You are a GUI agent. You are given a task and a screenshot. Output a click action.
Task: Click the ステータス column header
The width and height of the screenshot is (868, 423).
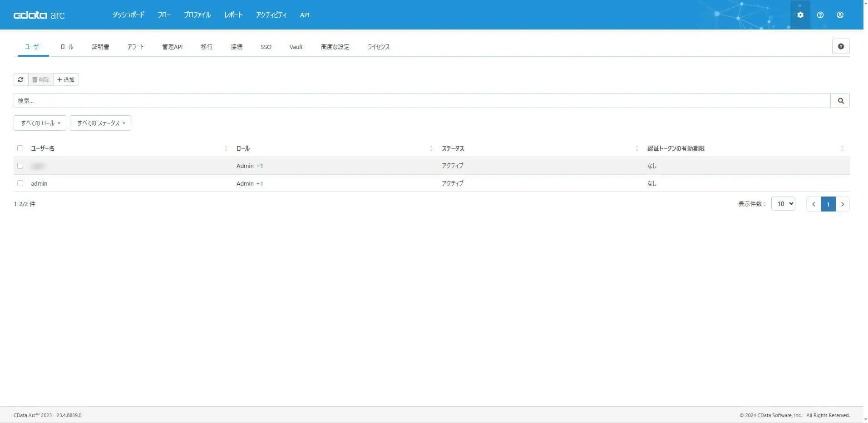click(453, 148)
